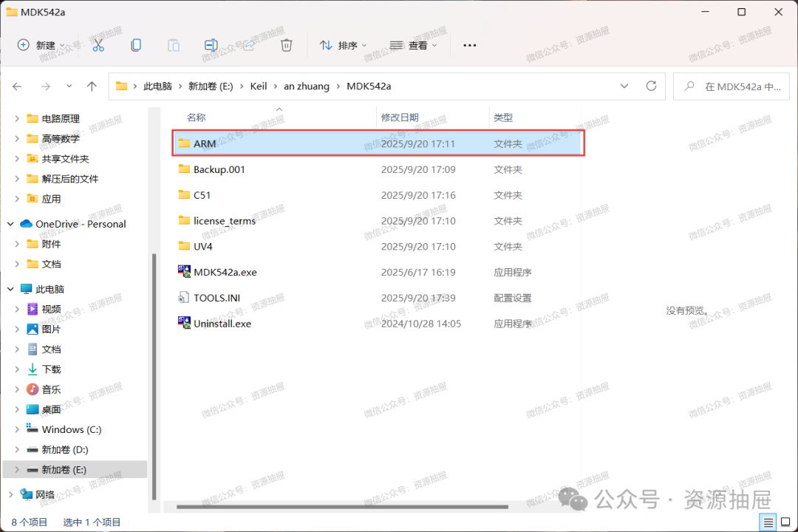Click the Cut scissors icon
The height and width of the screenshot is (532, 798).
98,45
